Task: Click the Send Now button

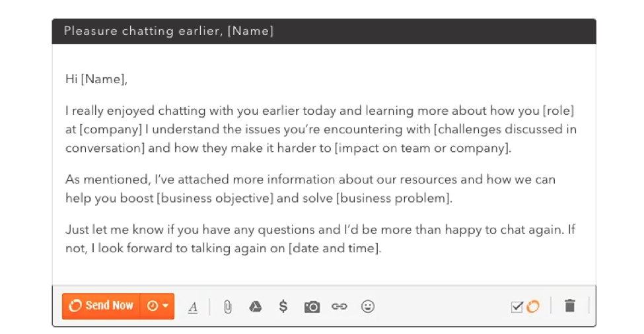Action: (102, 306)
